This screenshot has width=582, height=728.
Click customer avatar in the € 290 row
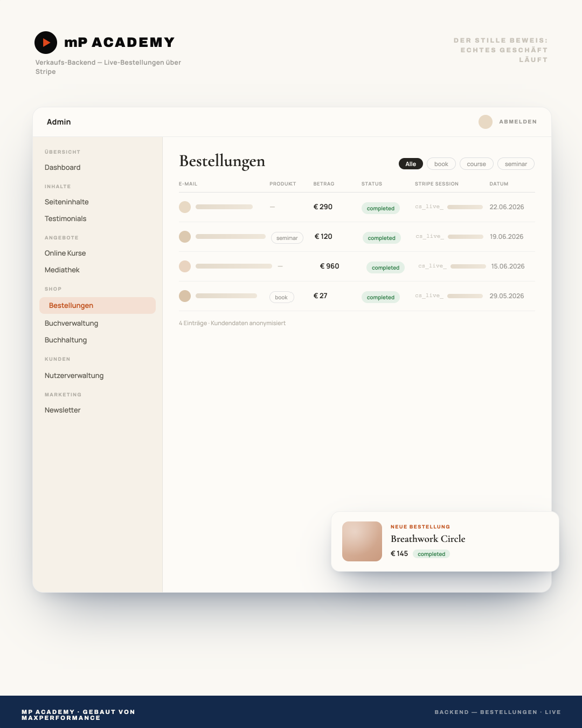(x=185, y=207)
